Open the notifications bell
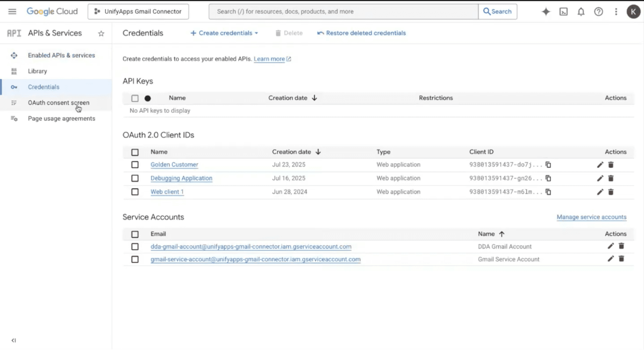Image resolution: width=644 pixels, height=350 pixels. 581,12
